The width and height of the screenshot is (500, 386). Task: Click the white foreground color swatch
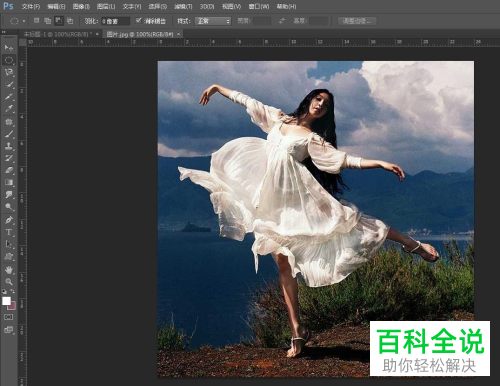[6, 301]
